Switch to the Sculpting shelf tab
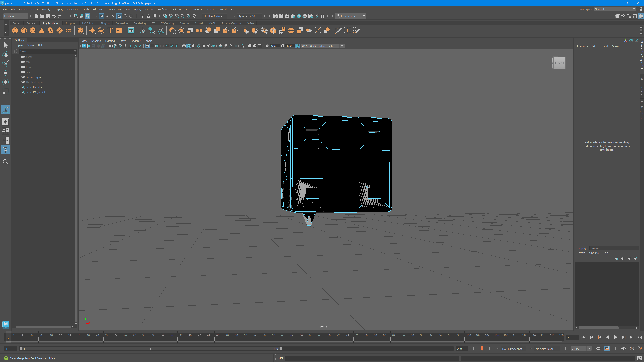 [x=70, y=23]
